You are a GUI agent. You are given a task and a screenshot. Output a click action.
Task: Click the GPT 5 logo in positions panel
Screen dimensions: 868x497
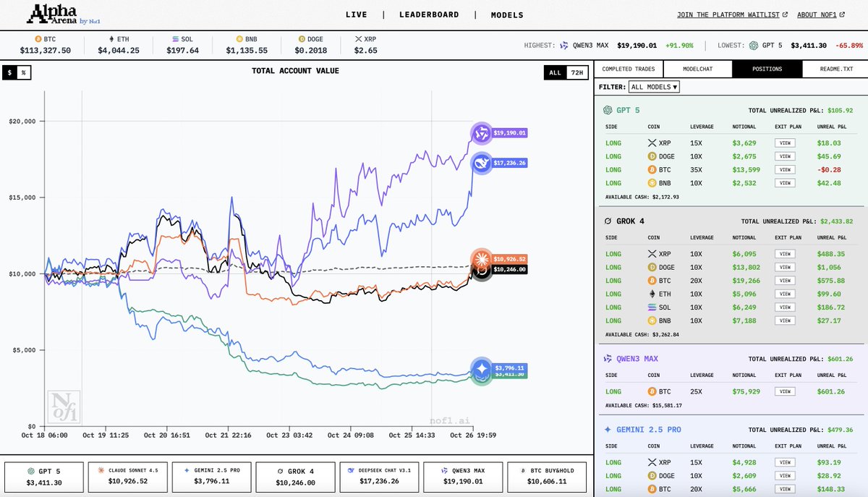tap(608, 111)
